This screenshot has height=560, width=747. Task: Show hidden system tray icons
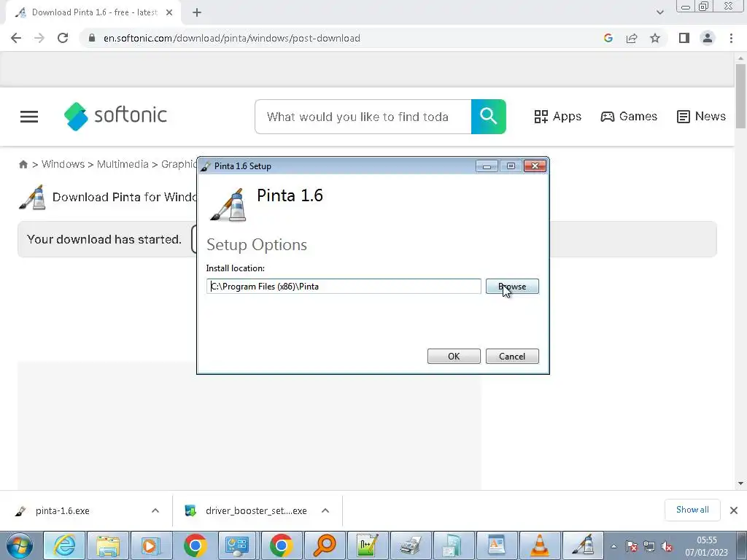(614, 546)
